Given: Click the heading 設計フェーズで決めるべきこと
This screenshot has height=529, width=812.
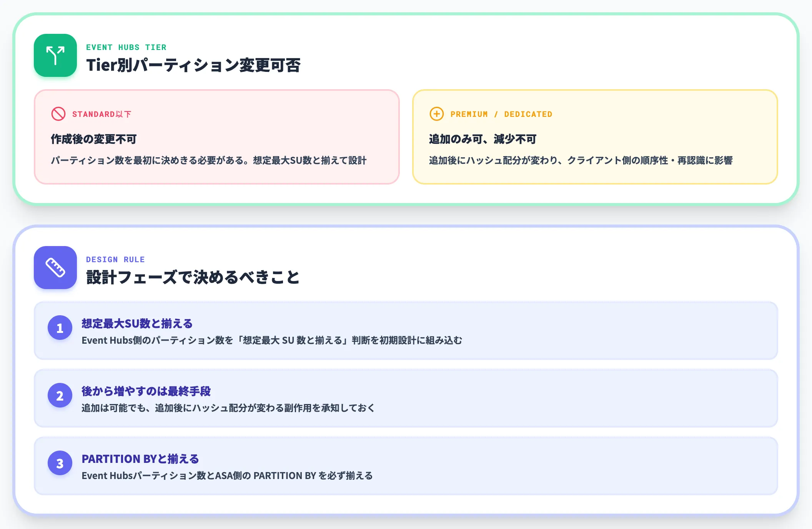Looking at the screenshot, I should tap(193, 277).
